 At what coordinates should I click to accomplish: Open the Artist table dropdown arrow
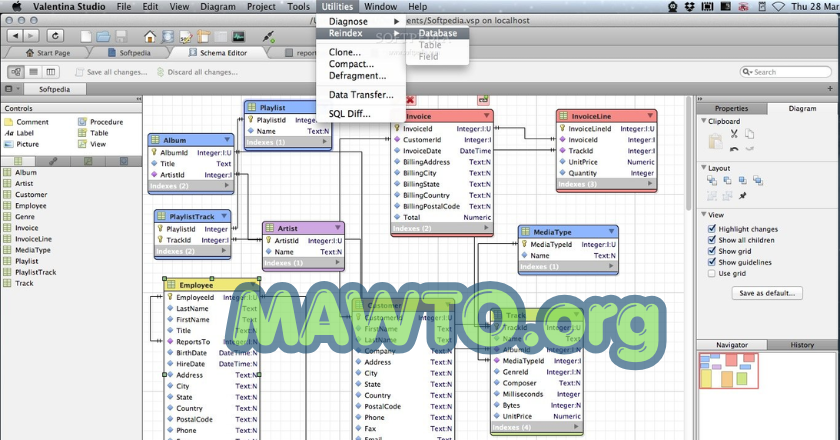(x=337, y=228)
